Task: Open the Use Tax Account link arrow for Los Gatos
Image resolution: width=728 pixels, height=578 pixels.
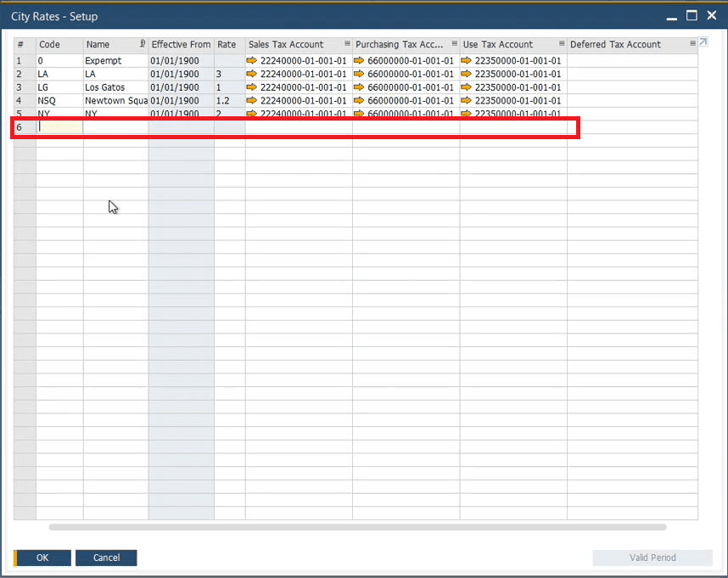Action: 466,87
